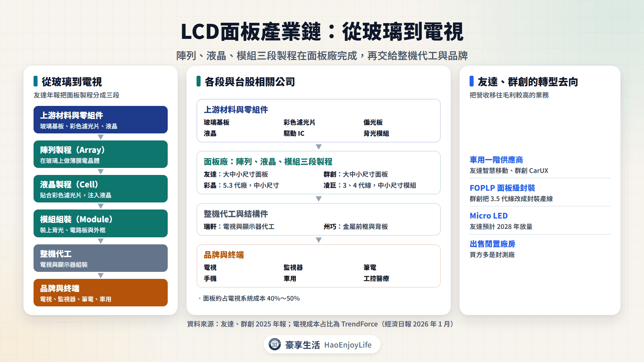This screenshot has width=644, height=362.
Task: Click the text 玻璃基板 in the middle panel
Action: [x=217, y=122]
